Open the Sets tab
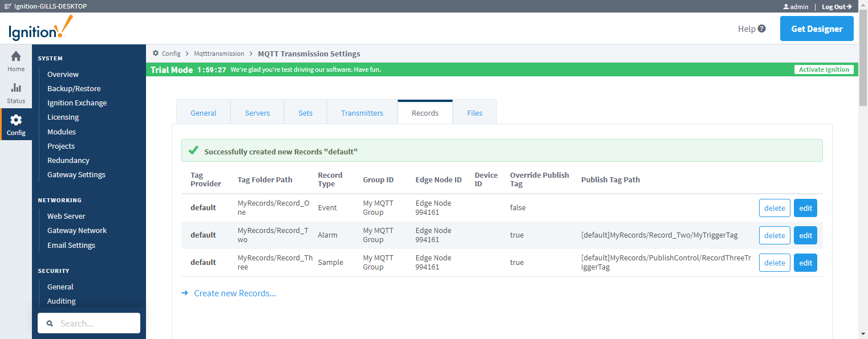Image resolution: width=868 pixels, height=339 pixels. click(x=306, y=112)
